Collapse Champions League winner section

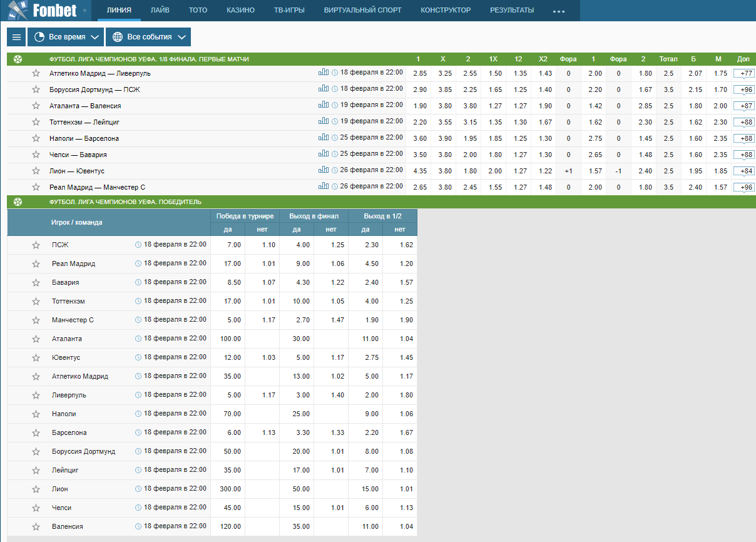(18, 202)
